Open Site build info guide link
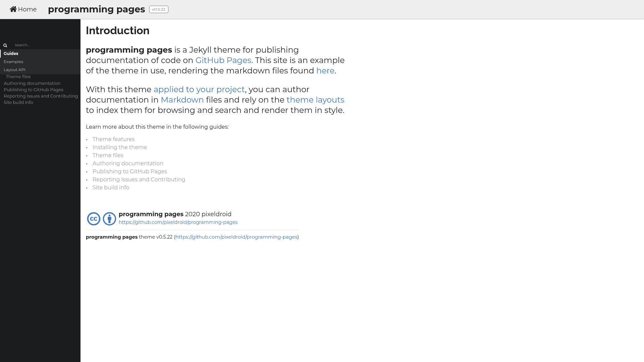 111,188
